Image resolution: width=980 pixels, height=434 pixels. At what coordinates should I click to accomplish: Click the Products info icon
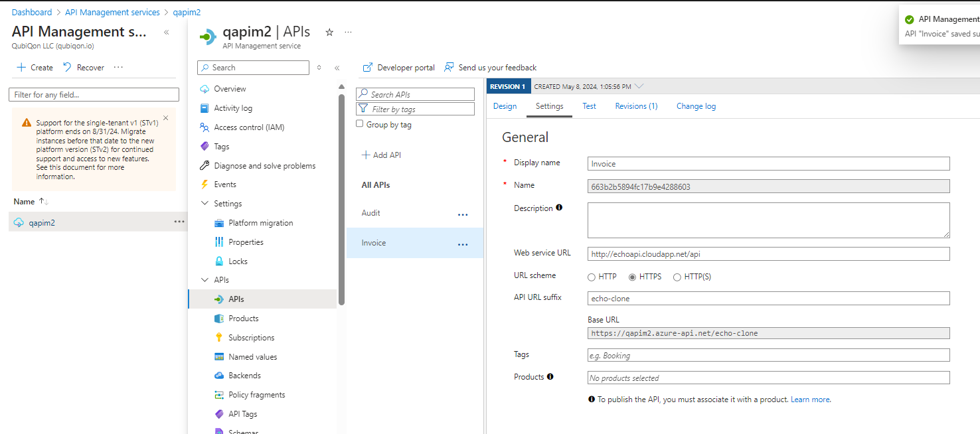(x=550, y=376)
